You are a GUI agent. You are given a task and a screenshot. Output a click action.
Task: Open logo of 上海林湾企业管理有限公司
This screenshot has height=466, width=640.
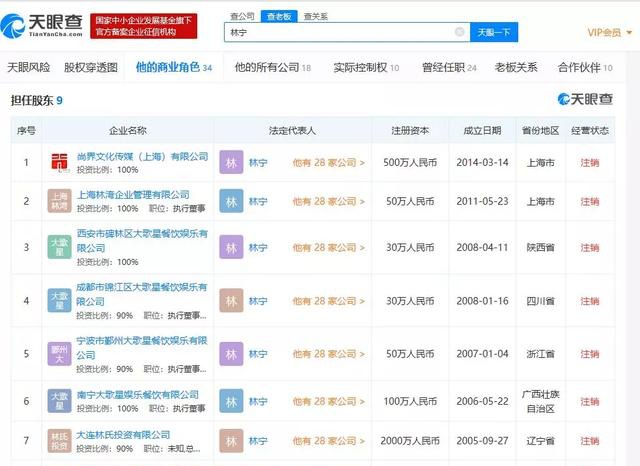(60, 201)
